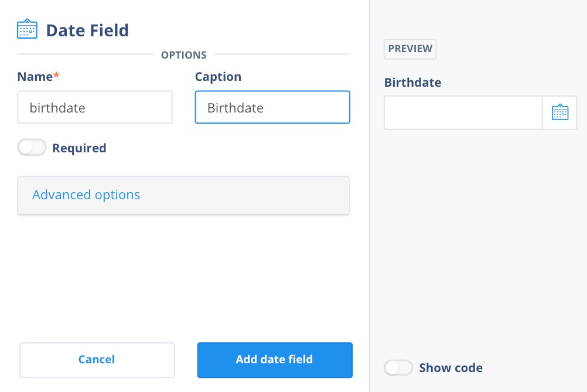Click the Name input containing birthdate

pyautogui.click(x=95, y=107)
